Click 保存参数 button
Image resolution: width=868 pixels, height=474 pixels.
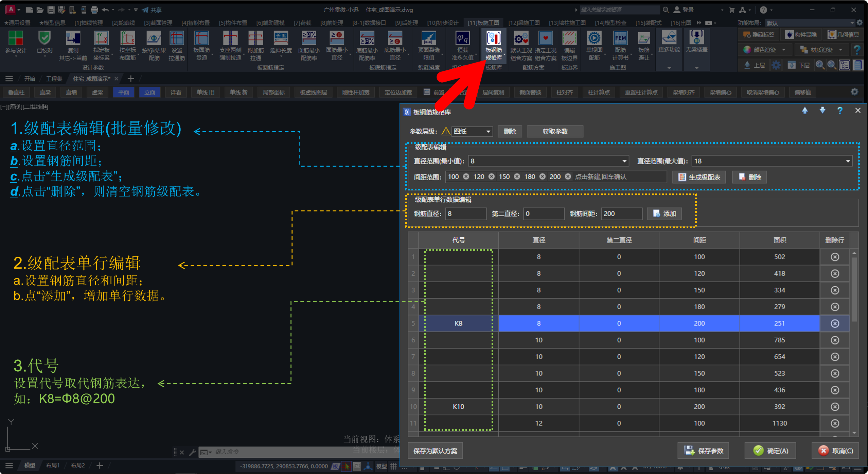click(703, 451)
